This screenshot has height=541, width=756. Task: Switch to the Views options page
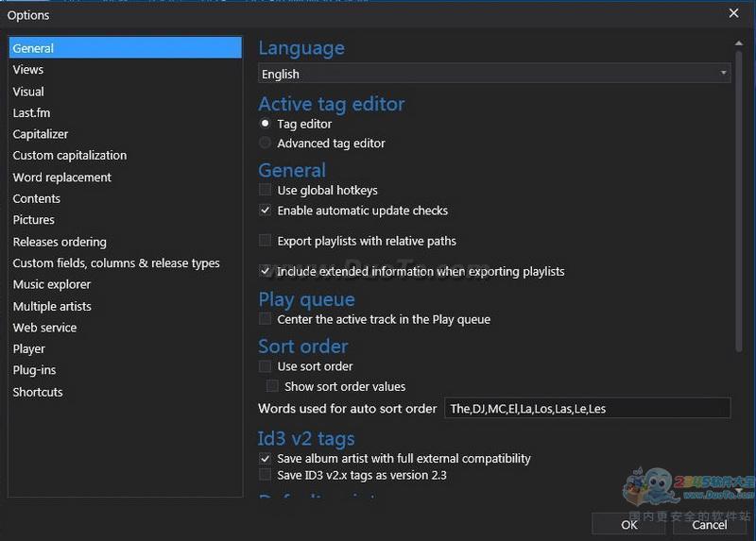click(x=126, y=69)
